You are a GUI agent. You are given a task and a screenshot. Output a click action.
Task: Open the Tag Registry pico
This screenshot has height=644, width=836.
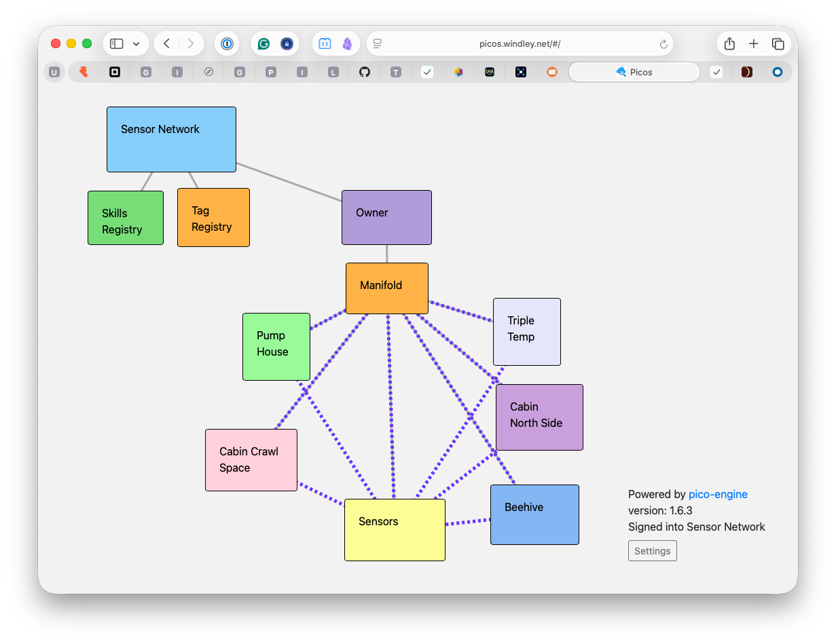pos(213,217)
